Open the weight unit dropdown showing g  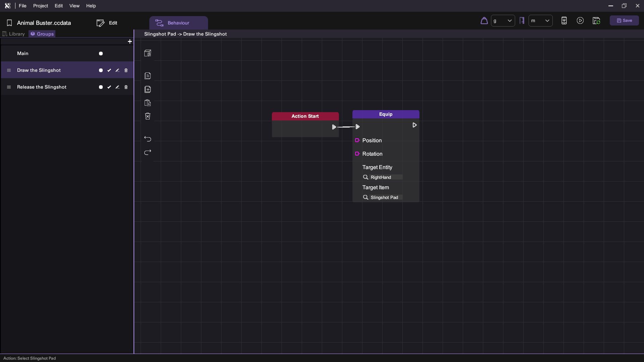503,21
